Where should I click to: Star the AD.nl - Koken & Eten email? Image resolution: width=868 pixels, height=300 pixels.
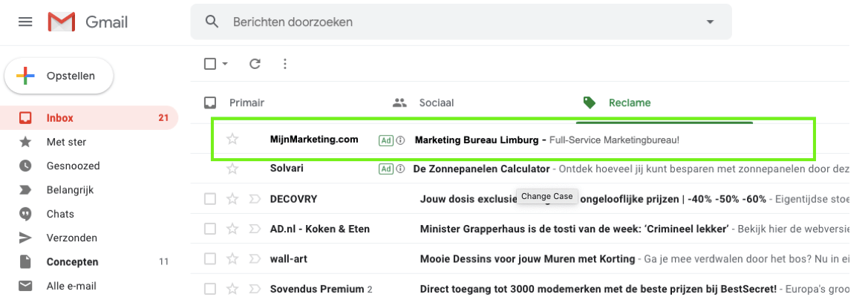point(232,229)
